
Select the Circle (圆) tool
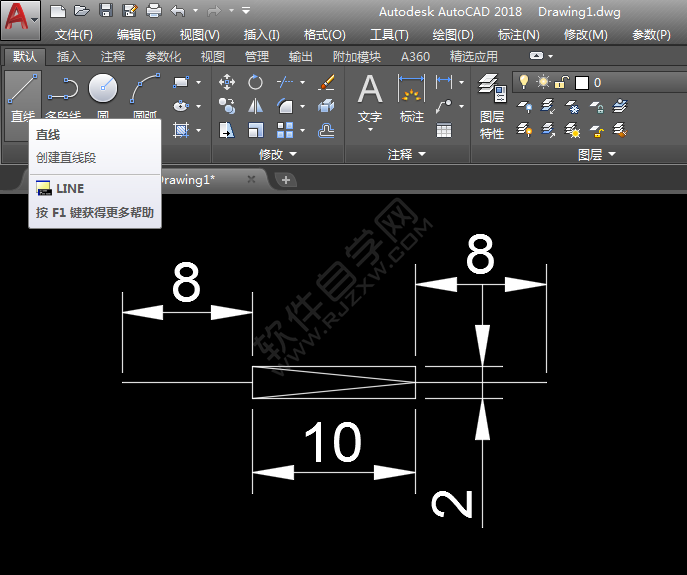click(x=103, y=90)
